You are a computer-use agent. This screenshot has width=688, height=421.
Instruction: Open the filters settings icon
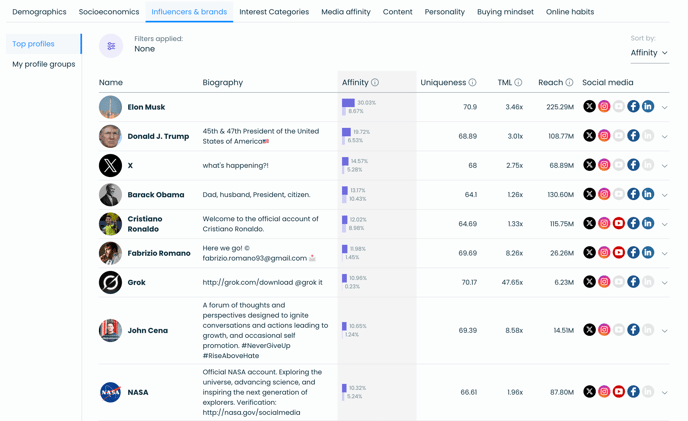[x=111, y=46]
